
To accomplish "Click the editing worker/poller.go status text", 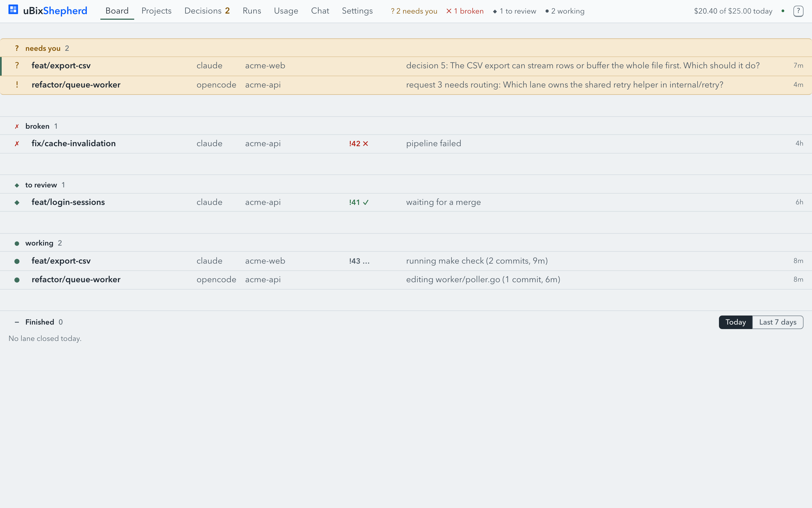I will coord(483,279).
